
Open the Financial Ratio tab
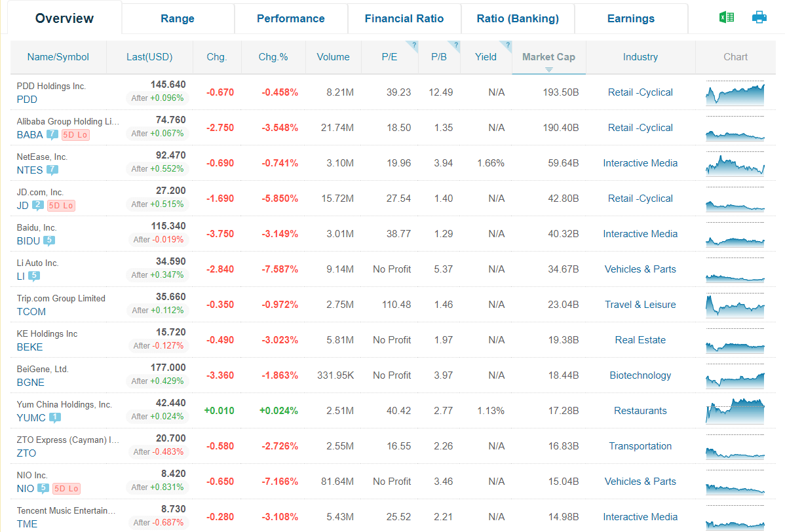click(x=404, y=18)
